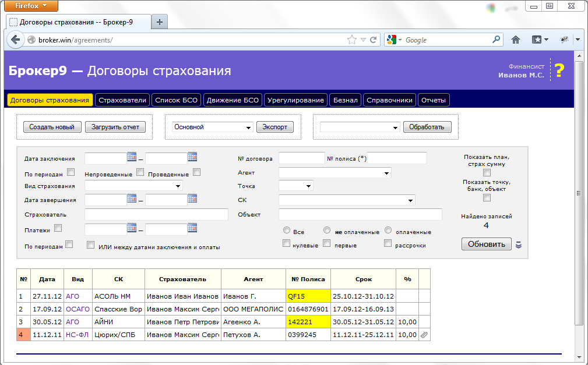
Task: Open calendar for payments start date
Action: pos(132,228)
